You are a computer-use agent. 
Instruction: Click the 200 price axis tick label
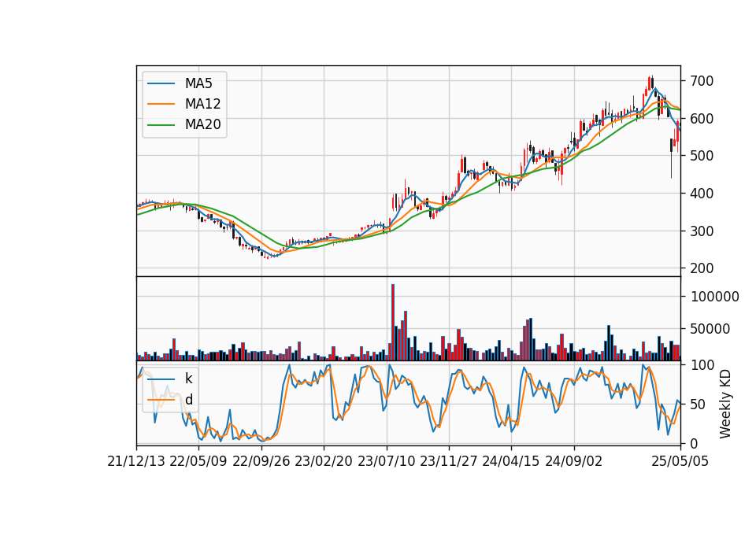tap(702, 269)
